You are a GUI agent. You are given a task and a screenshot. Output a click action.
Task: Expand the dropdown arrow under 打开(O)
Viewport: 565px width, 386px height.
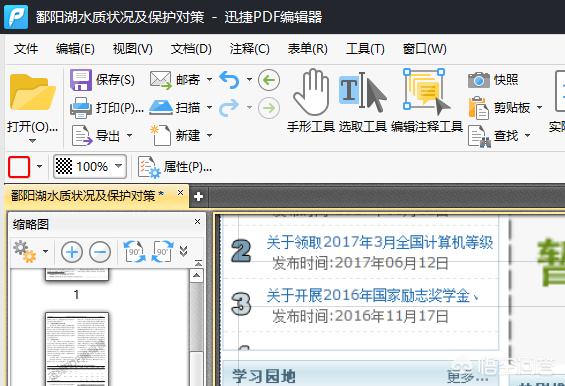click(32, 141)
